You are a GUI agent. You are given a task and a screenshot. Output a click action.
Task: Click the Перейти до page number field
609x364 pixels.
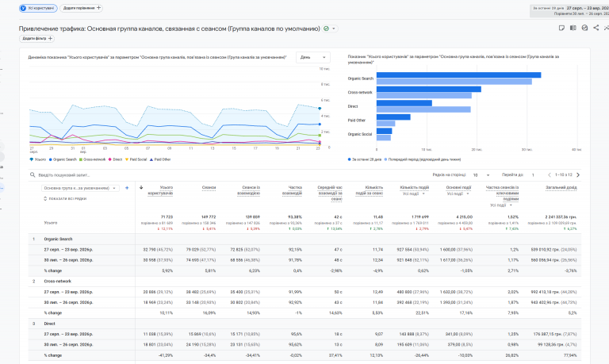pyautogui.click(x=534, y=174)
